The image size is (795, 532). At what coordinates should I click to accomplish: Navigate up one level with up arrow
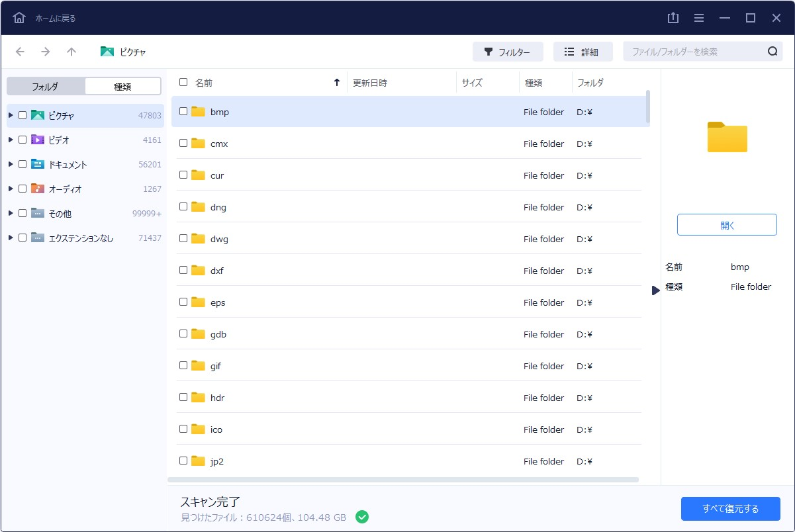click(71, 52)
